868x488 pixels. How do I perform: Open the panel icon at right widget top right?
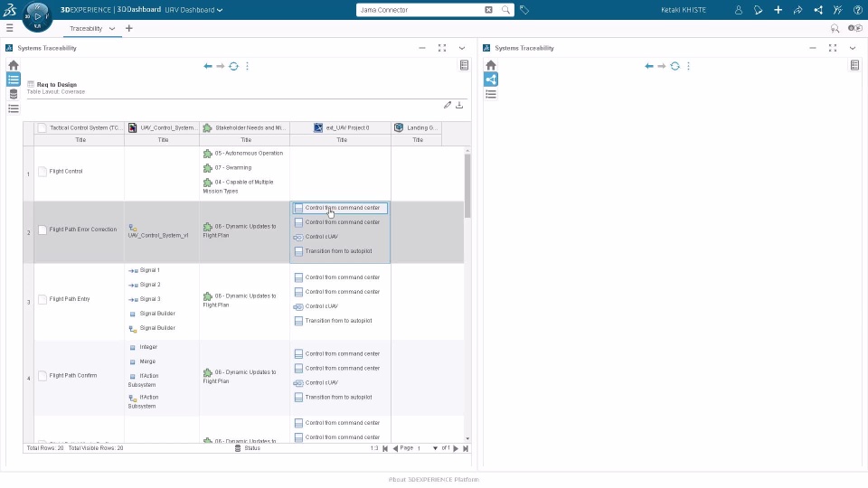point(854,65)
